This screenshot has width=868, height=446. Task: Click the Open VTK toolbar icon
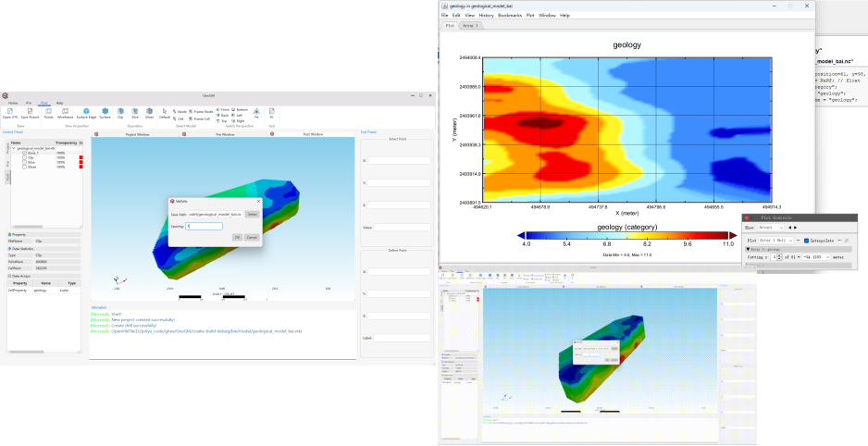coord(8,113)
